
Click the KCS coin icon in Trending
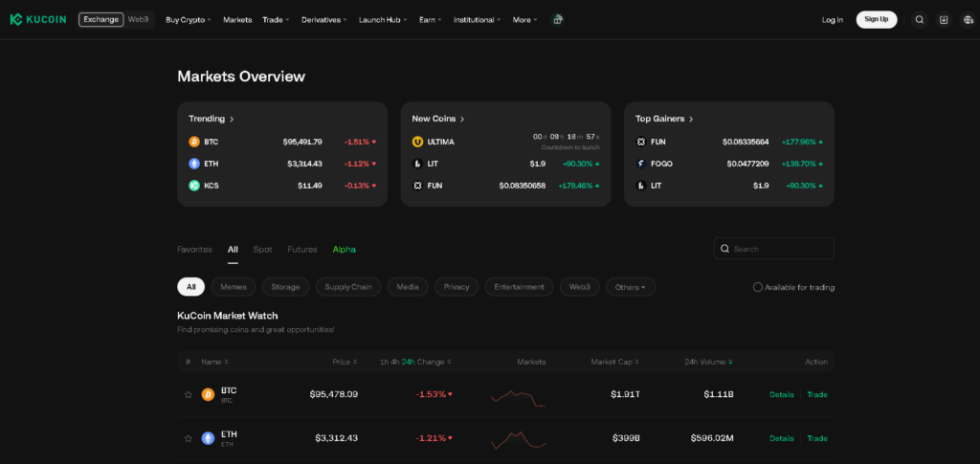point(194,186)
